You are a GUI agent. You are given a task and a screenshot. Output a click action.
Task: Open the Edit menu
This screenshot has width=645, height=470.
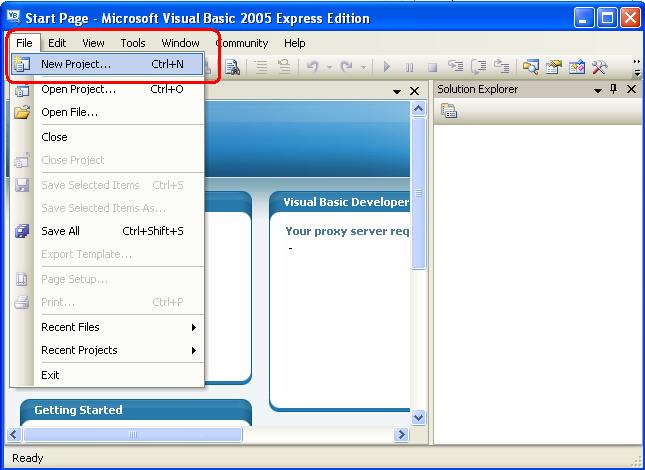pos(57,43)
